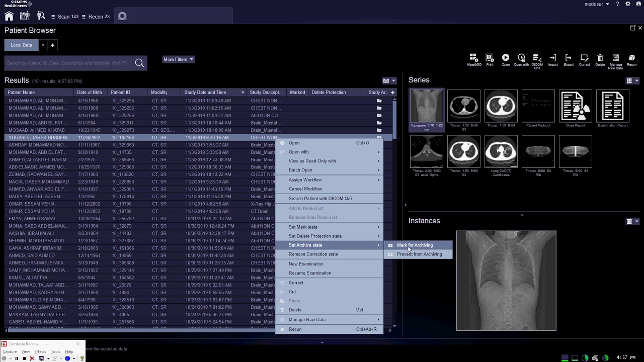Open the Help question mark icon
The height and width of the screenshot is (362, 644).
617,4
